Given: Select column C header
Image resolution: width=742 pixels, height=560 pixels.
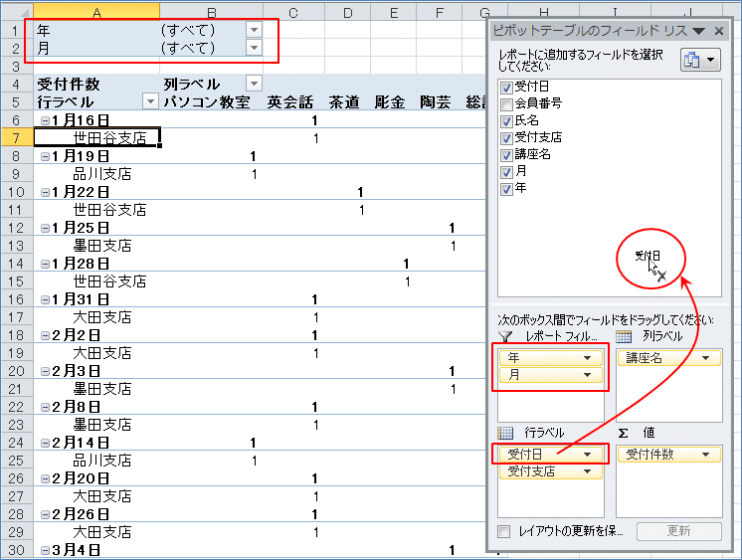Looking at the screenshot, I should click(293, 12).
